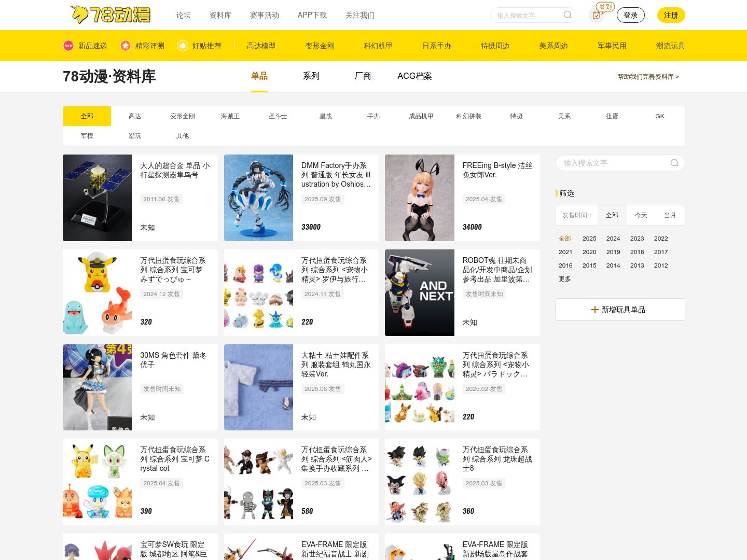Open APP下载 in the top menu
This screenshot has width=747, height=560.
tap(312, 15)
